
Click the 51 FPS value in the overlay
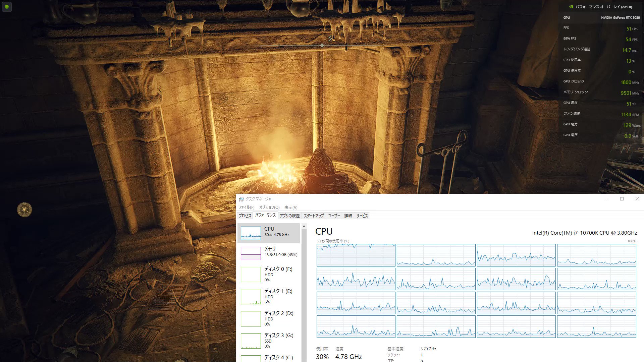pyautogui.click(x=632, y=29)
